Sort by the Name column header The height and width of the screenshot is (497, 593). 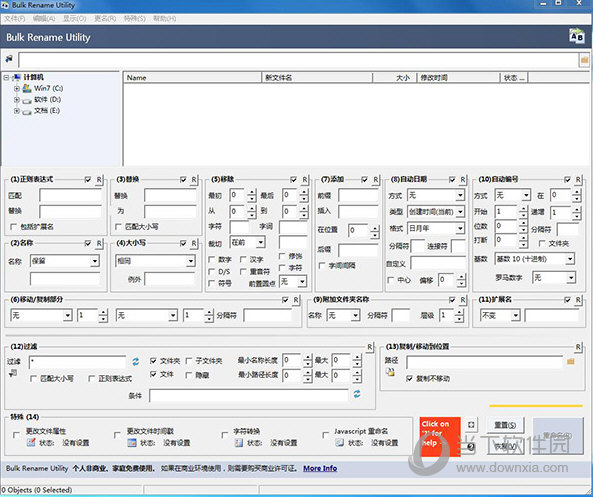click(x=192, y=78)
